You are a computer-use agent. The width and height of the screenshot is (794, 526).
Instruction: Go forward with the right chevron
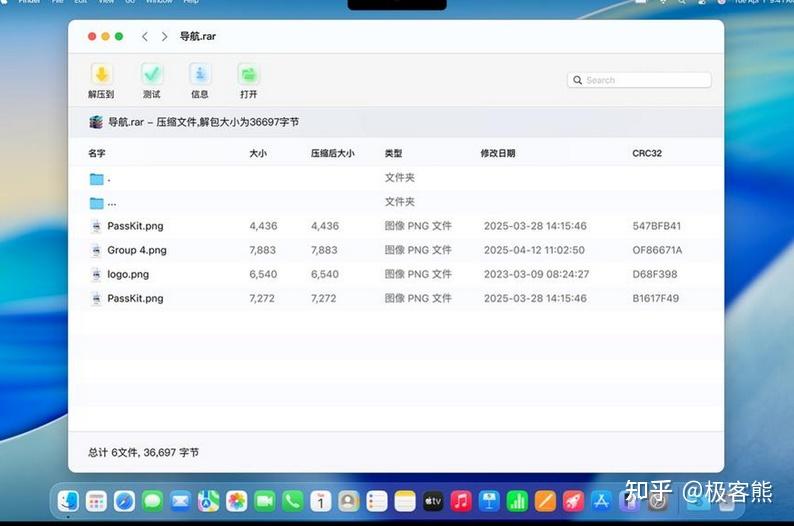(164, 36)
